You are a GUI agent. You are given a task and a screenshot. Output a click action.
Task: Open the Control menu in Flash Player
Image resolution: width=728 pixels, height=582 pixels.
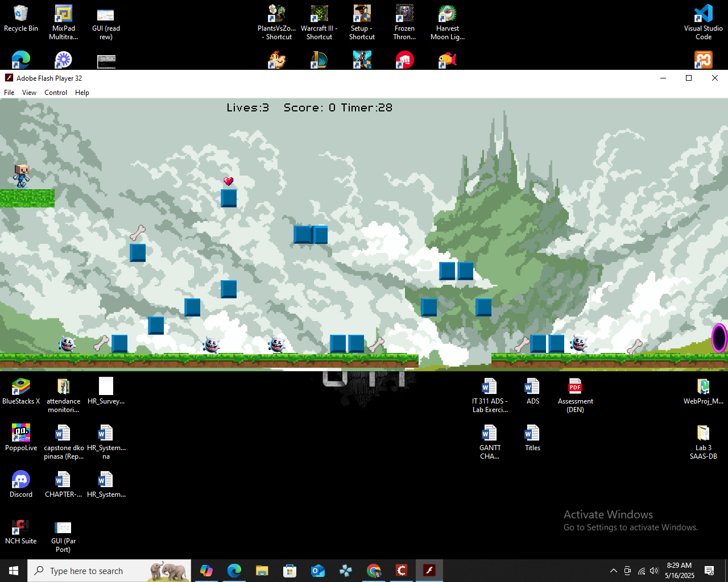point(56,93)
